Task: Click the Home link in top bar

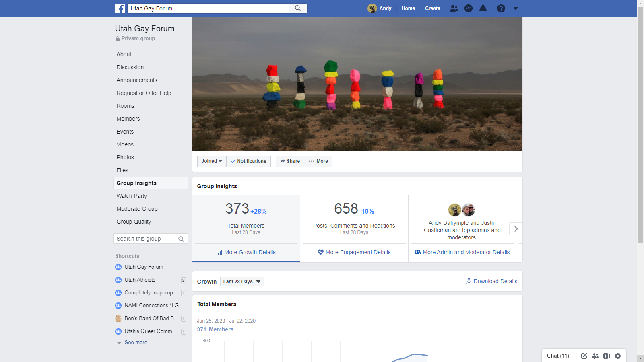Action: (408, 8)
